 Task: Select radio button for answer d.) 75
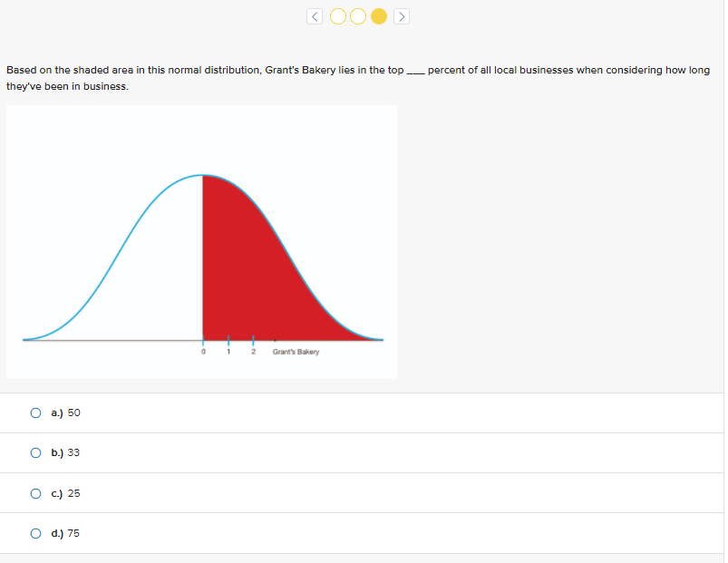[35, 533]
